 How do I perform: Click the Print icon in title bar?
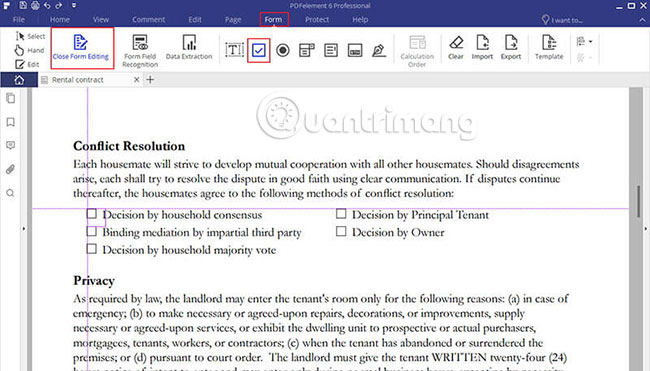(x=36, y=5)
